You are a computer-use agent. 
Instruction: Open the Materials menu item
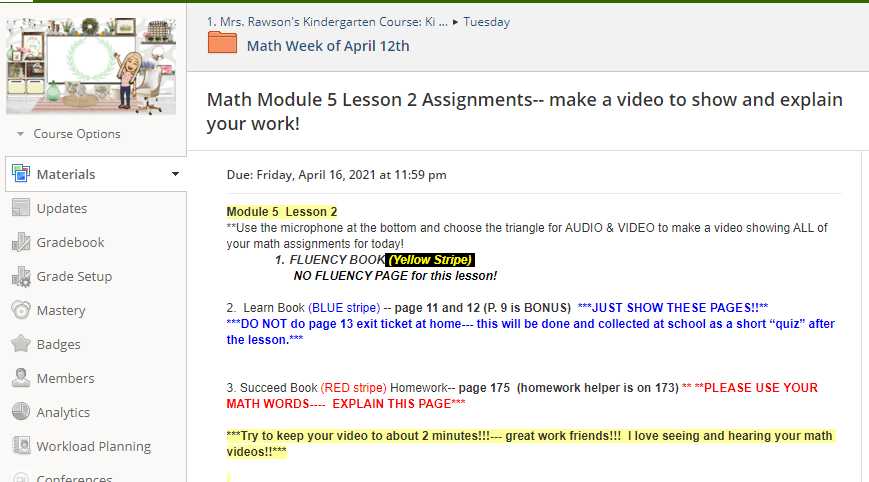click(66, 175)
